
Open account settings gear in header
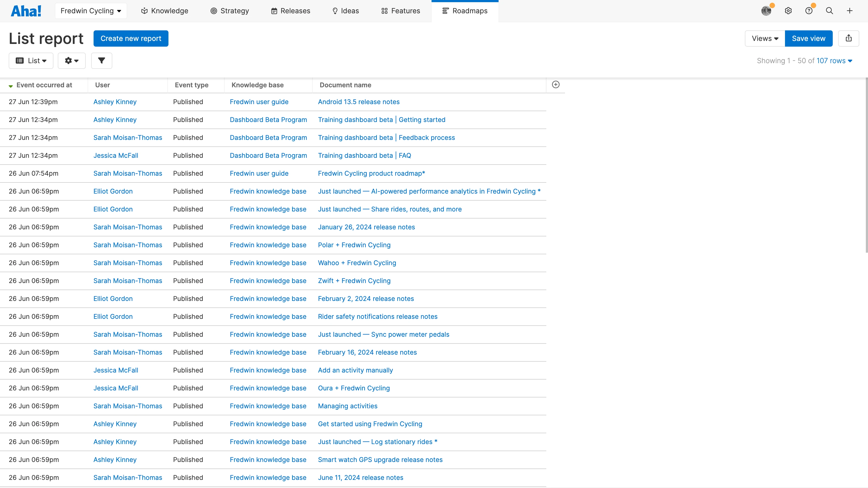tap(788, 11)
